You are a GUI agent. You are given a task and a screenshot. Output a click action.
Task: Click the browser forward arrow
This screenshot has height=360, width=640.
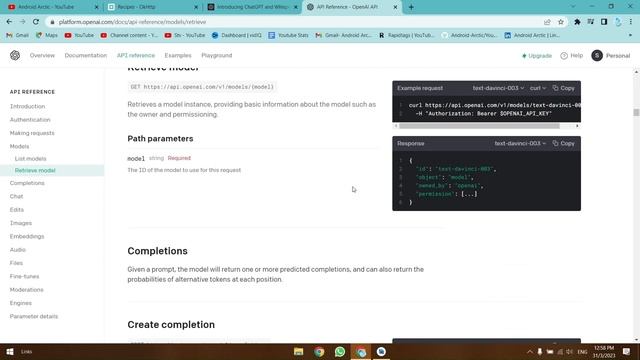point(22,22)
